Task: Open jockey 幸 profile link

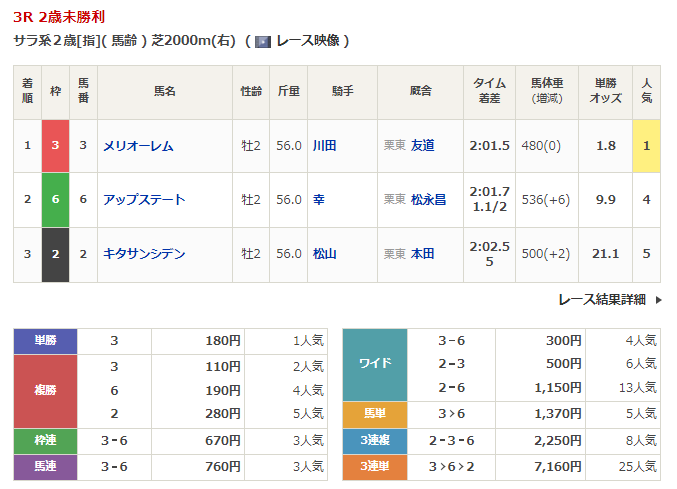Action: [318, 200]
